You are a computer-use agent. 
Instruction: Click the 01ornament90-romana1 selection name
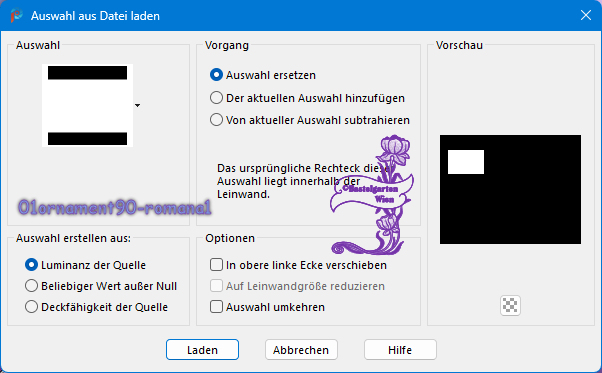114,208
